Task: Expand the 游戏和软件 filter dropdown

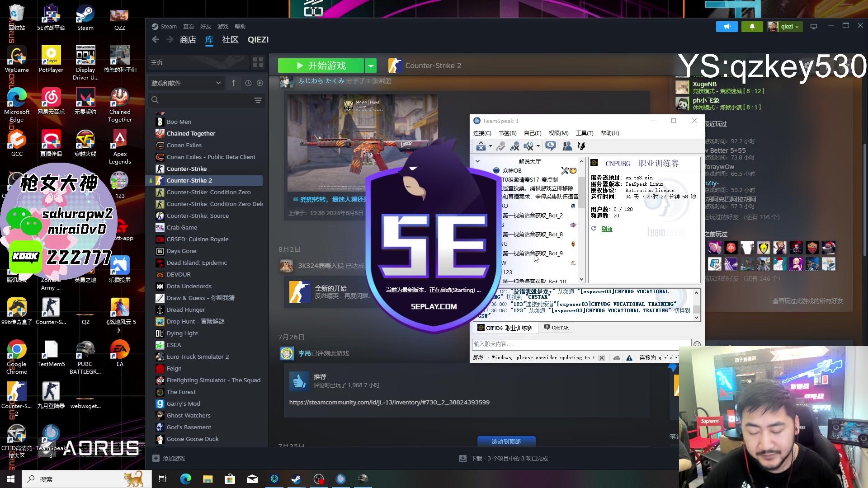Action: pyautogui.click(x=186, y=83)
